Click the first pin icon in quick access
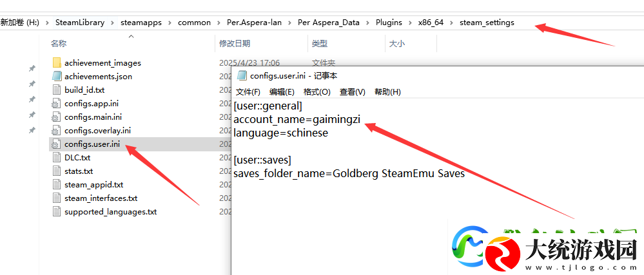The height and width of the screenshot is (275, 644). click(x=32, y=68)
